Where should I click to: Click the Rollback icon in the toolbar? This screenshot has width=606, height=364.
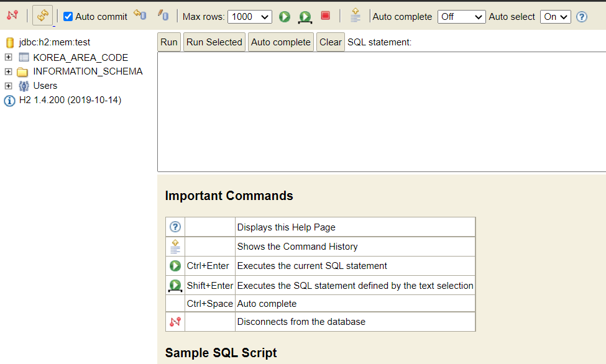(140, 15)
